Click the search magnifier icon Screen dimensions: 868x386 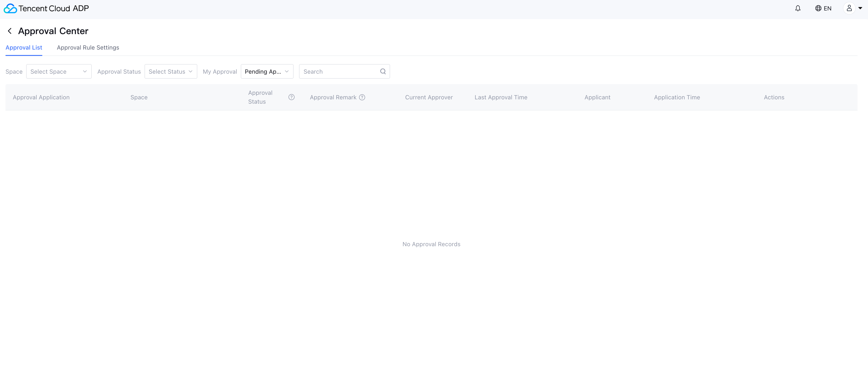(x=383, y=71)
